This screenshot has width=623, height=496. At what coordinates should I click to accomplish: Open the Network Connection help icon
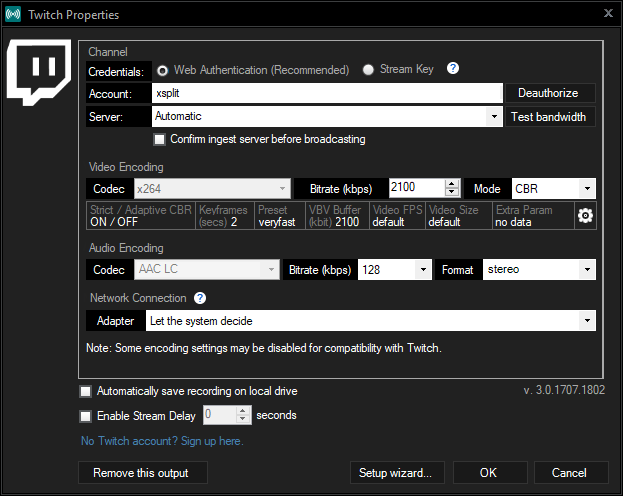(x=200, y=298)
